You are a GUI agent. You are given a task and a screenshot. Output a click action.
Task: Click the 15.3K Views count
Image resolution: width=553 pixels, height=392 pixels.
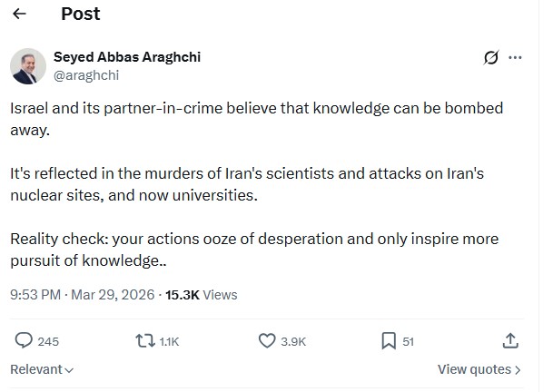click(201, 294)
